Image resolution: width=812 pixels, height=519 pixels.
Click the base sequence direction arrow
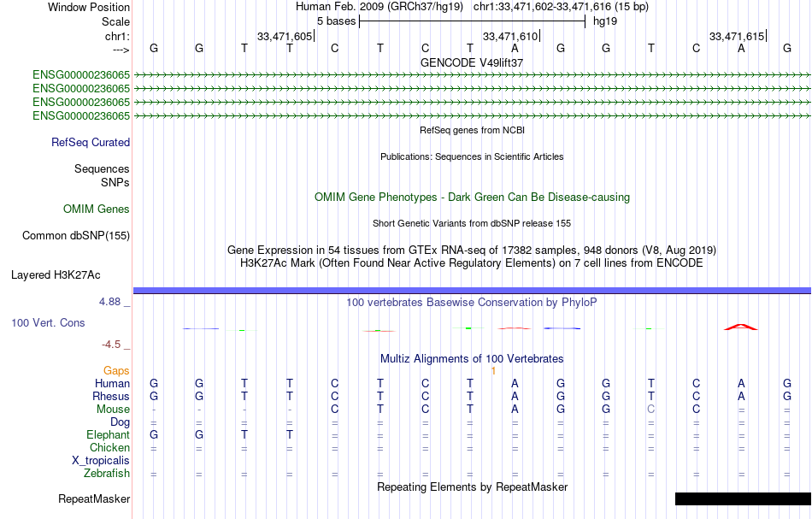coord(121,50)
